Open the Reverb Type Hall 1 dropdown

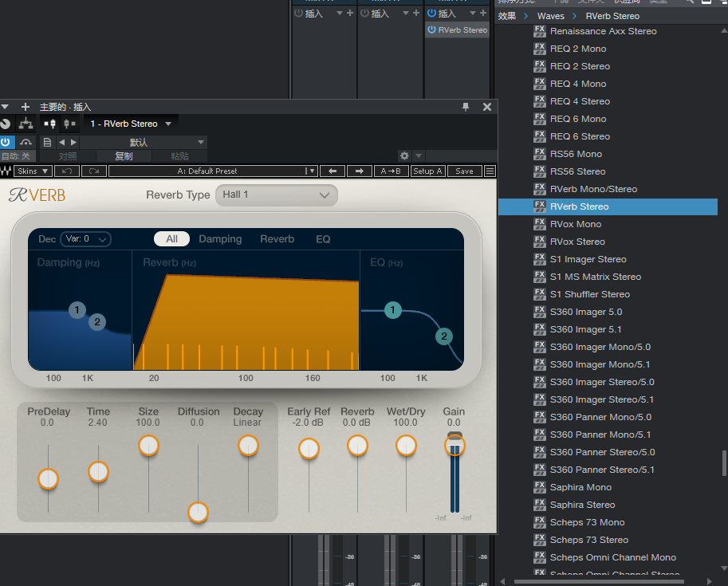click(276, 195)
